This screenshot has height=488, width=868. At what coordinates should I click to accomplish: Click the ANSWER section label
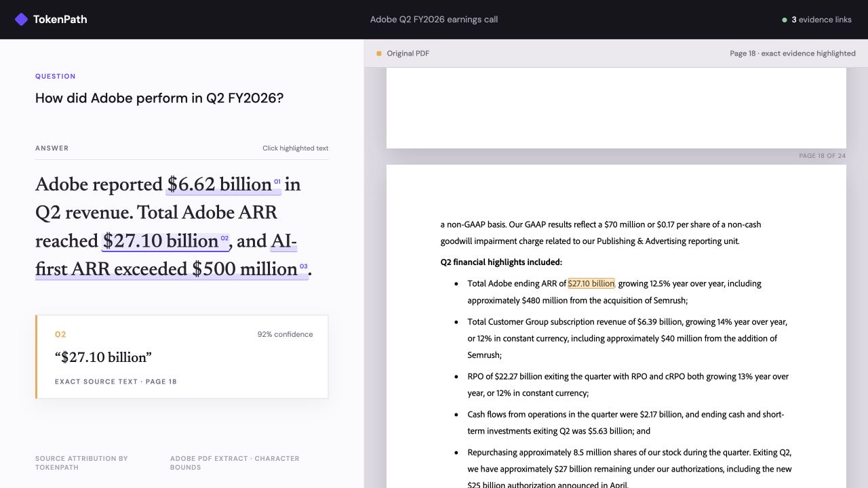52,148
